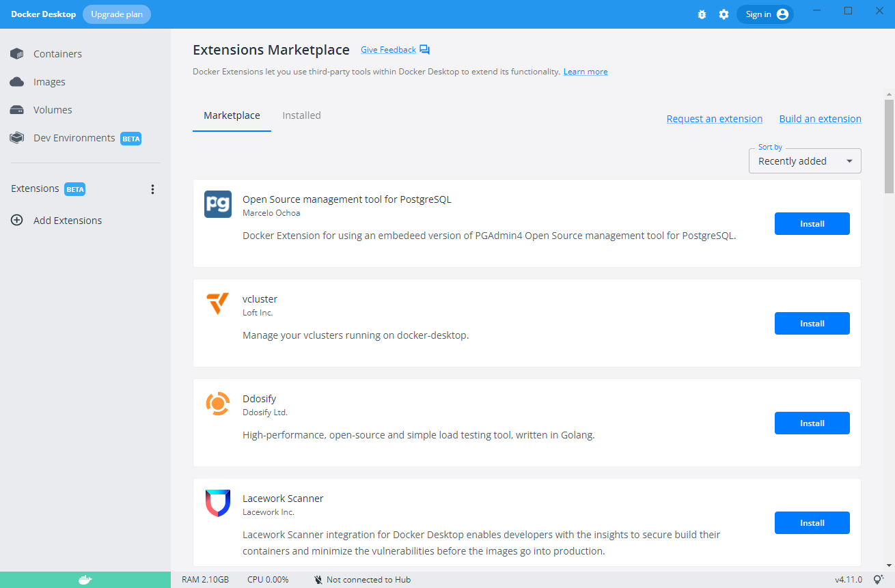Click the Ddosify Ltd. publisher name
The image size is (895, 588).
[x=265, y=412]
